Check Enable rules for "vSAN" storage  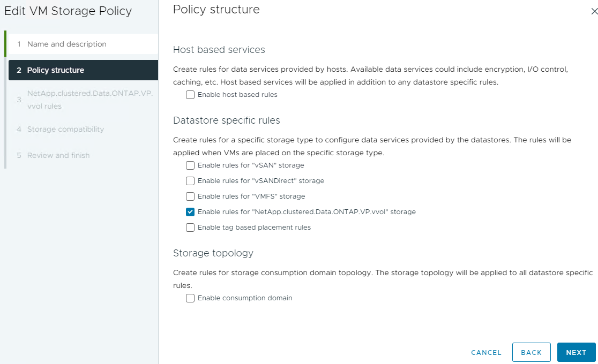coord(190,165)
